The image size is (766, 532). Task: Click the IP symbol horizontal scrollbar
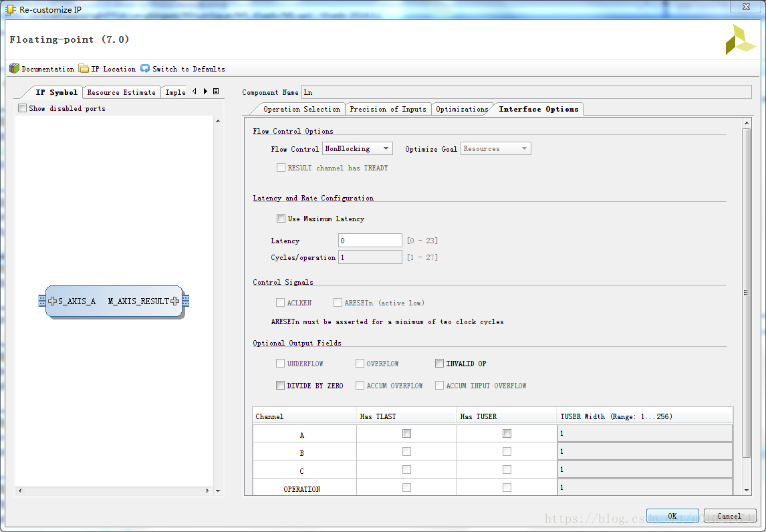[x=114, y=491]
